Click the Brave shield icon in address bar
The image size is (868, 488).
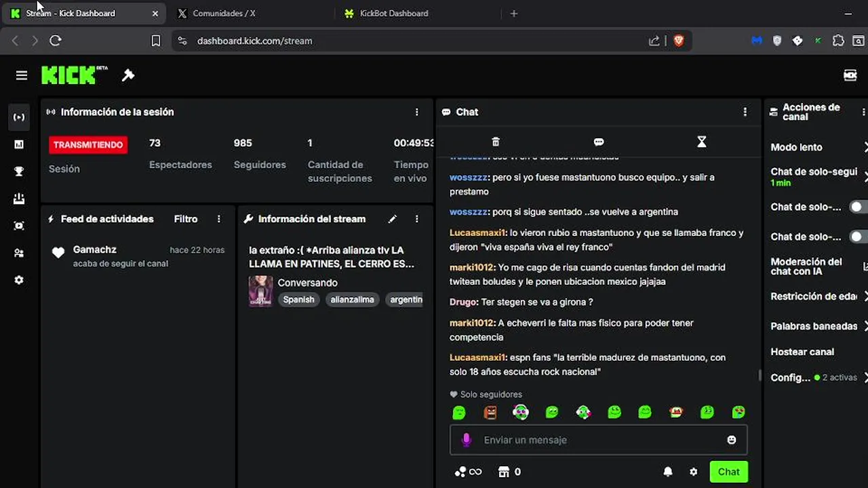[678, 41]
